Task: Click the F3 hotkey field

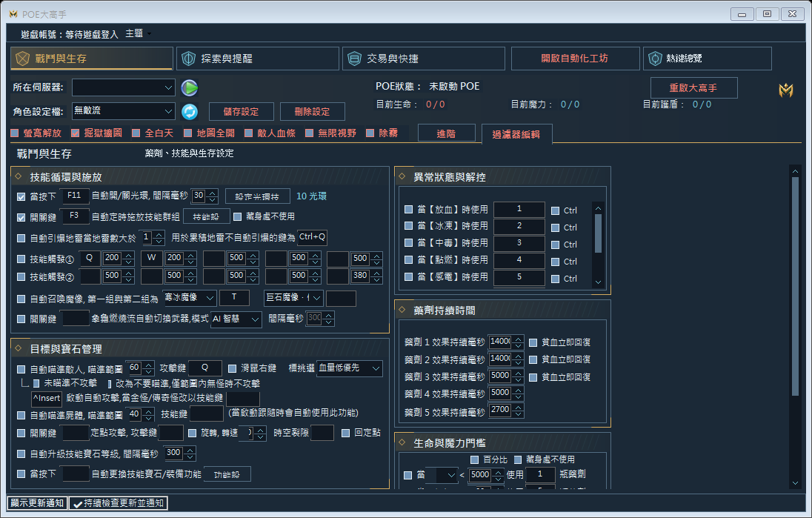Action: 75,216
